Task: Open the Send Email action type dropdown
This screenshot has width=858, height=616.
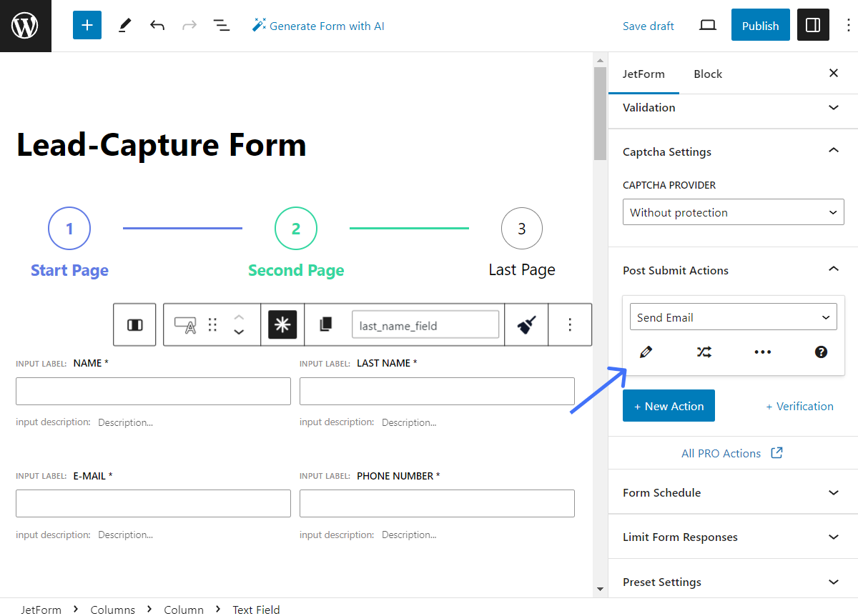Action: 732,317
